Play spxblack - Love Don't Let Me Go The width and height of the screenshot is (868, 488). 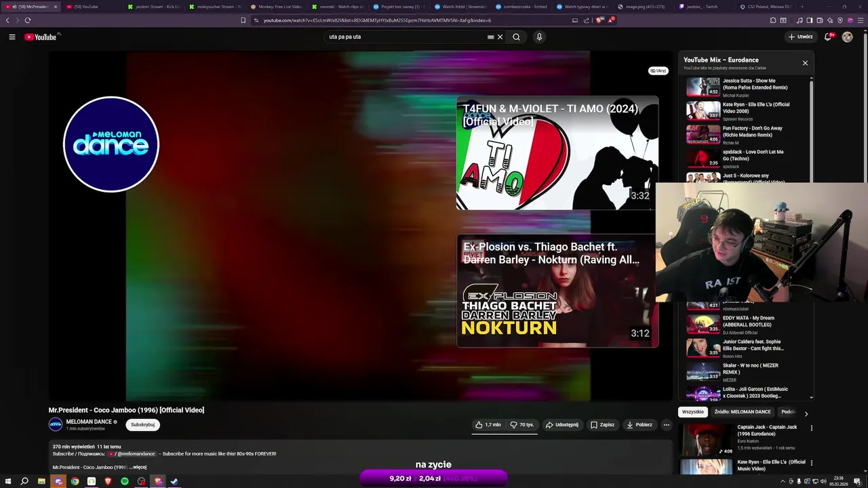coord(746,158)
